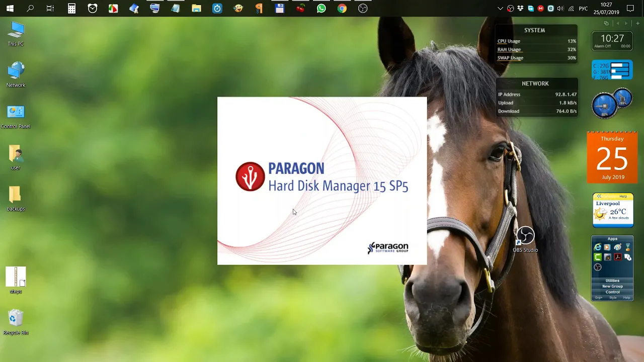Click Liverpool in weather widget
Screen dimensions: 644x362
[608, 204]
